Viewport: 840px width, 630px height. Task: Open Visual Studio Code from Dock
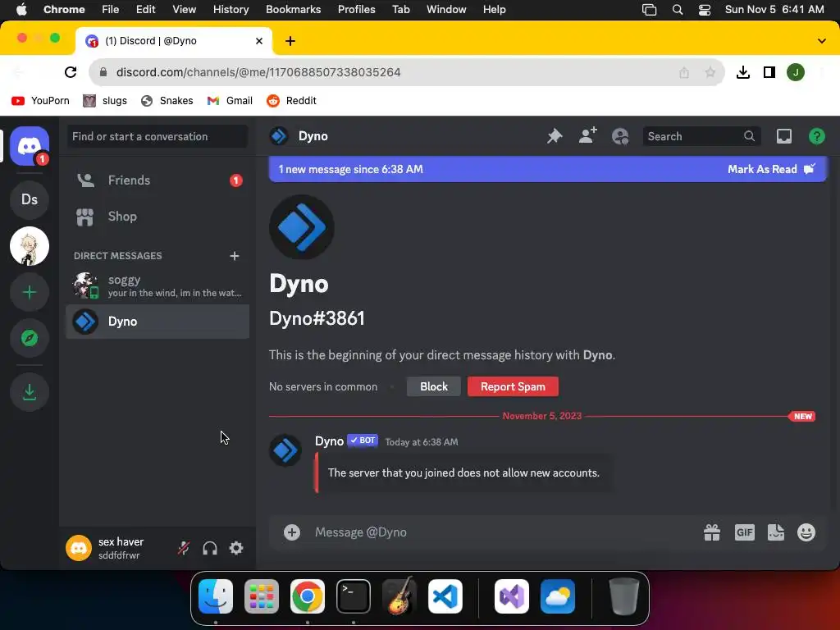445,596
